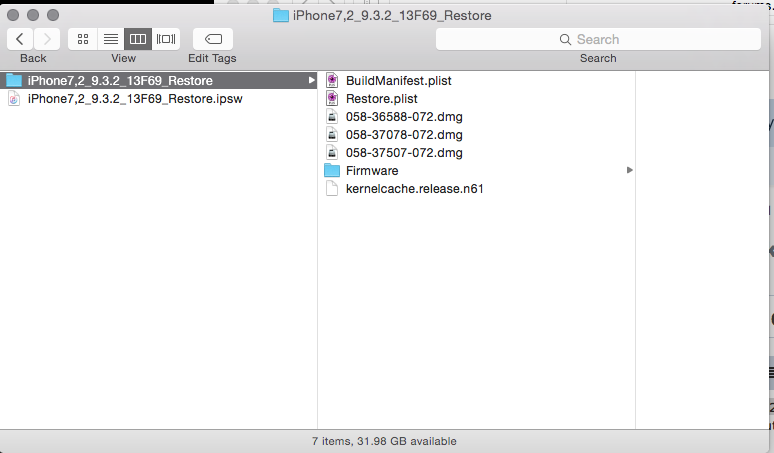Screen dimensions: 774x453
Task: Expand arrow beside iPhone7,2_9.3.2_13F69_Restore folder
Action: [x=311, y=80]
